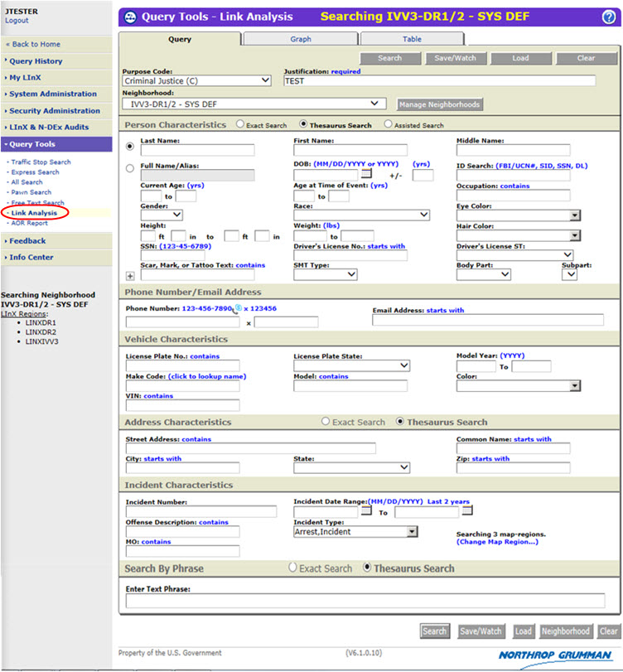Click Manage Neighborhoods button
Image resolution: width=623 pixels, height=672 pixels.
pos(440,104)
